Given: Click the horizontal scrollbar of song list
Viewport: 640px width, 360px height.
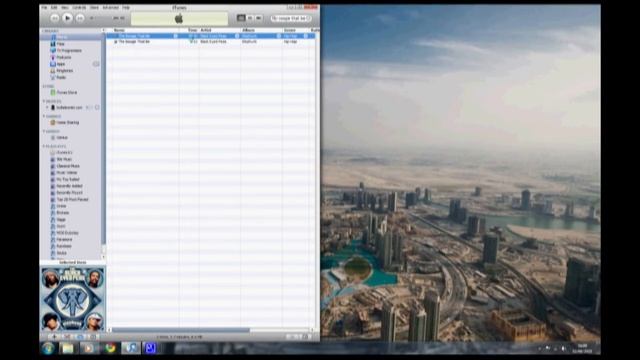Looking at the screenshot, I should click(181, 330).
